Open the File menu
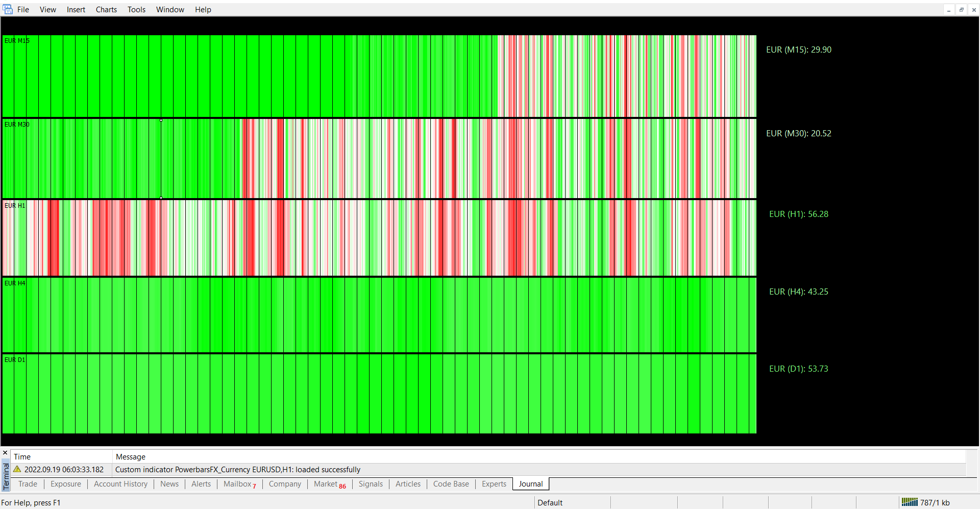 pyautogui.click(x=23, y=10)
